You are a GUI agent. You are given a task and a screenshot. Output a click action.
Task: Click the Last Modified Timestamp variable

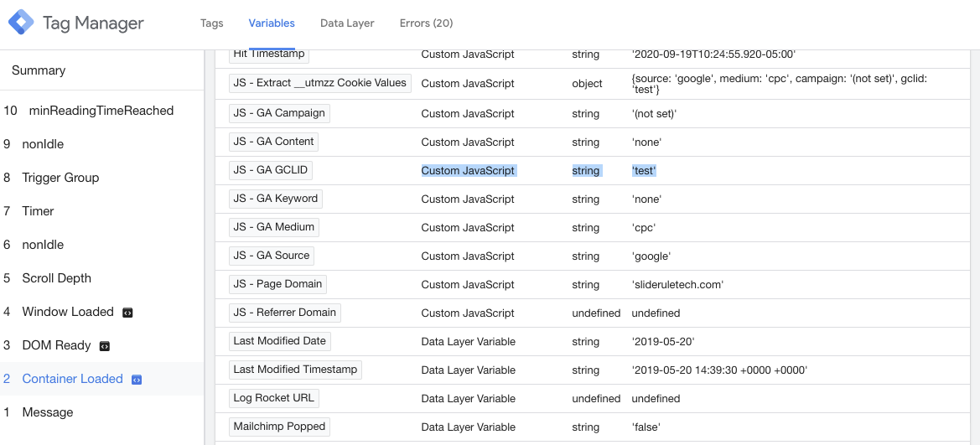click(x=295, y=370)
